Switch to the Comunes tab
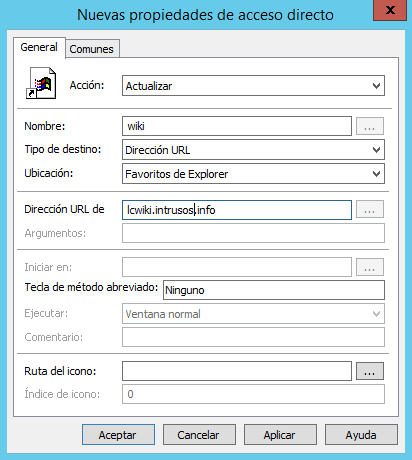The image size is (412, 460). 92,49
